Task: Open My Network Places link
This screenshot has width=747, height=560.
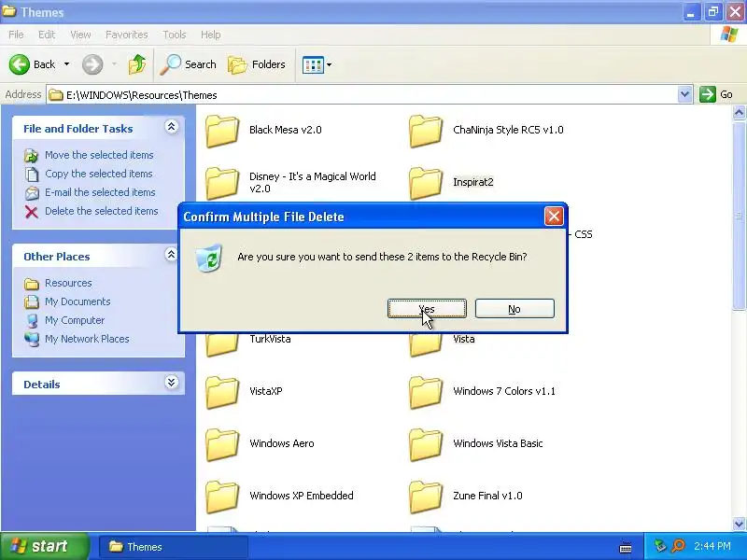Action: pyautogui.click(x=87, y=339)
